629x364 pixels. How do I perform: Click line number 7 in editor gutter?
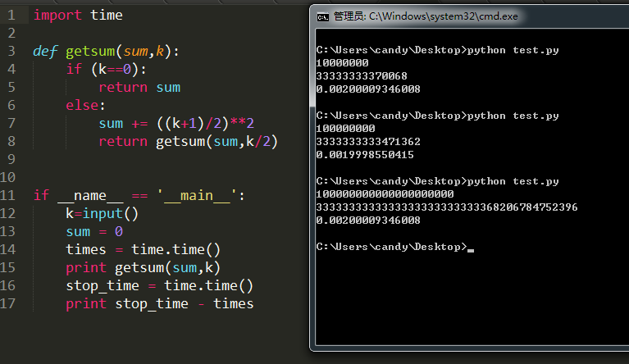[x=11, y=124]
